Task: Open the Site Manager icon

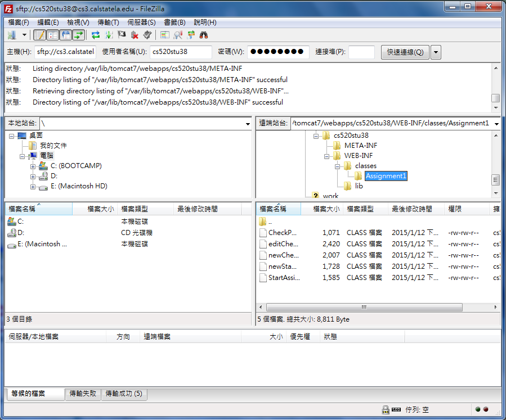Action: [11, 35]
